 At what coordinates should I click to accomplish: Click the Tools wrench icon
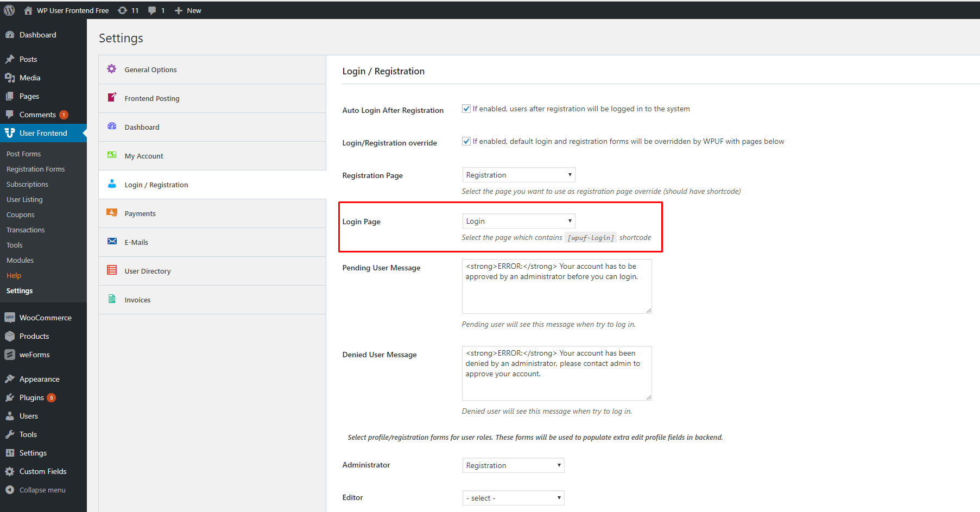coord(10,434)
